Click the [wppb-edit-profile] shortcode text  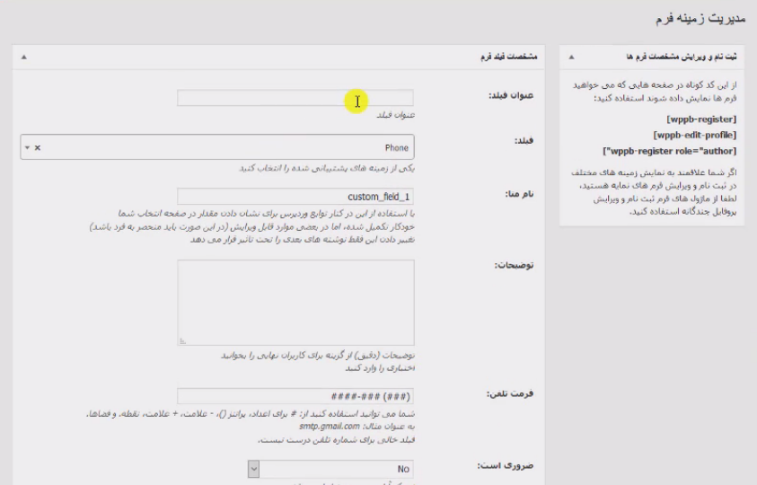point(695,135)
